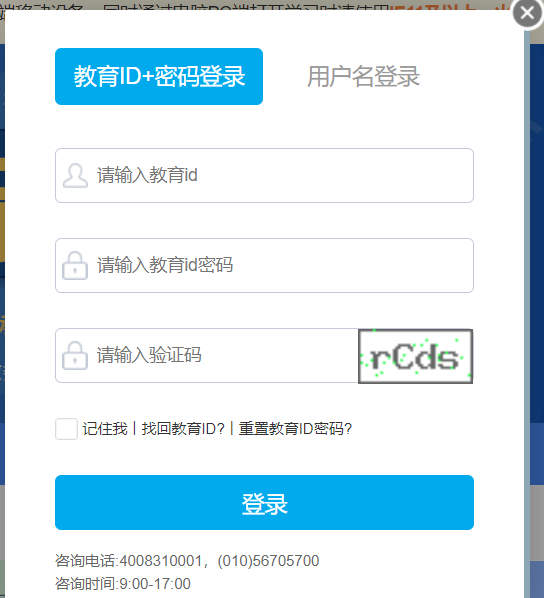Focus the 请输入验证码 input field
The width and height of the screenshot is (544, 598).
(207, 355)
